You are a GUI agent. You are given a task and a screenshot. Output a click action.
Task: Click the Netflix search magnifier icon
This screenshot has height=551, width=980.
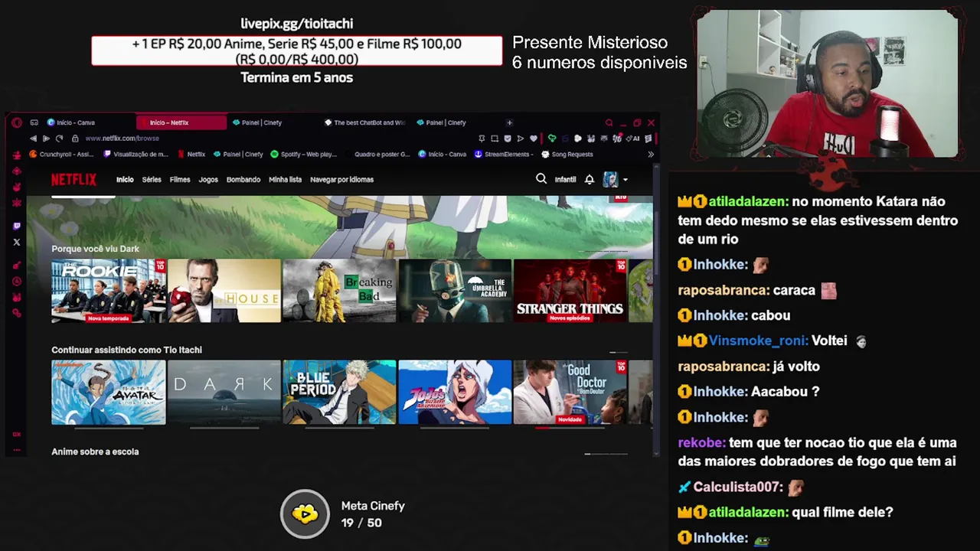pyautogui.click(x=541, y=179)
